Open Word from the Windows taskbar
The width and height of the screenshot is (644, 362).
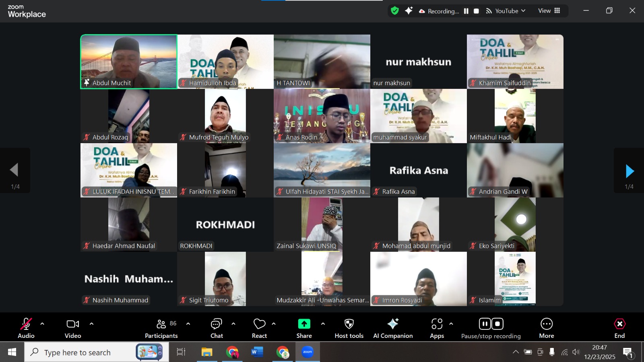click(257, 352)
